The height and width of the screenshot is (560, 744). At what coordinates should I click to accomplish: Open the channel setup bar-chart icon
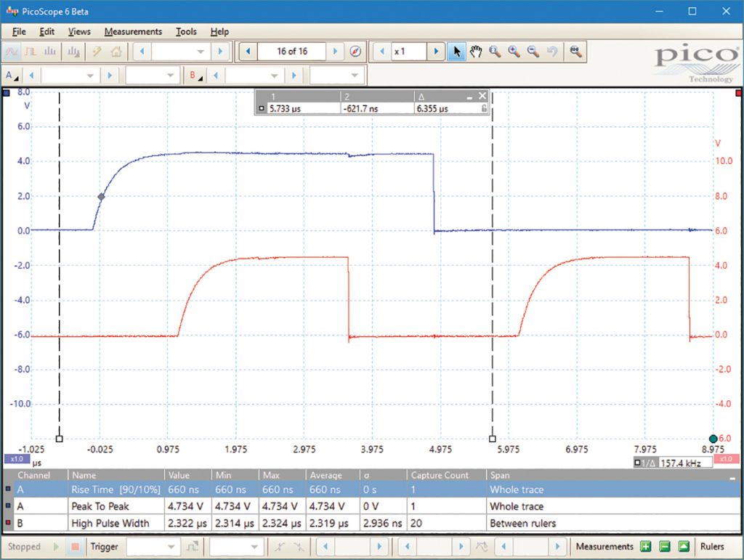(x=73, y=52)
